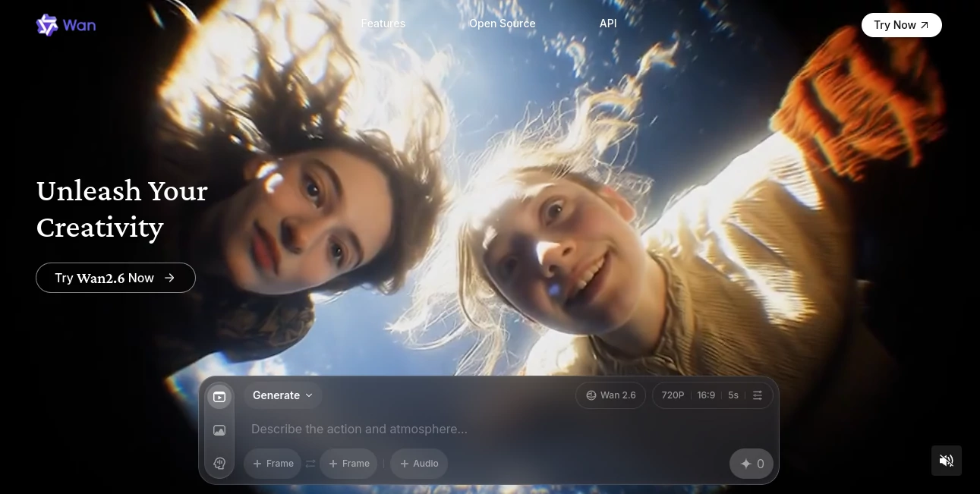Toggle the Audio attachment option
980x494 pixels.
click(x=418, y=463)
